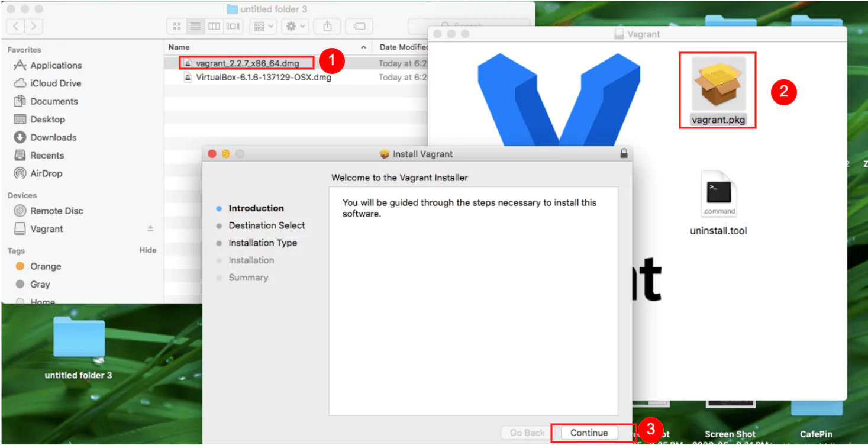The width and height of the screenshot is (868, 445).
Task: Select the Destination Select installer step
Action: pos(267,225)
